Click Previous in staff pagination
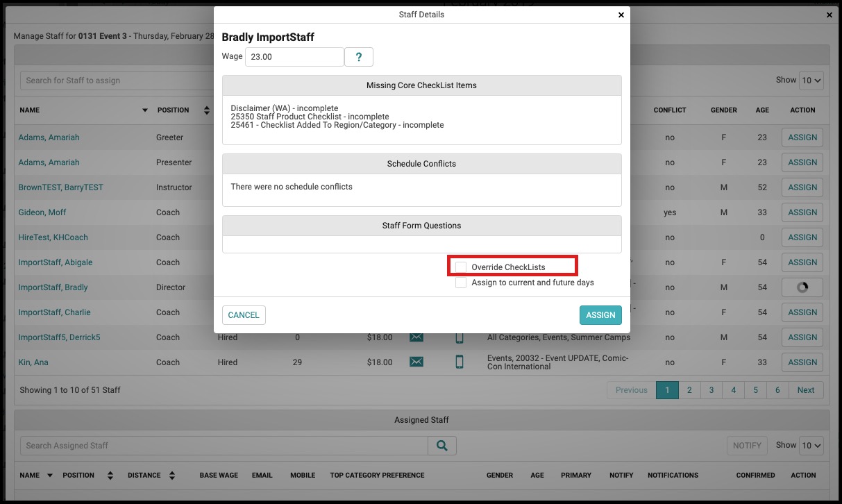The width and height of the screenshot is (842, 504). click(x=632, y=390)
